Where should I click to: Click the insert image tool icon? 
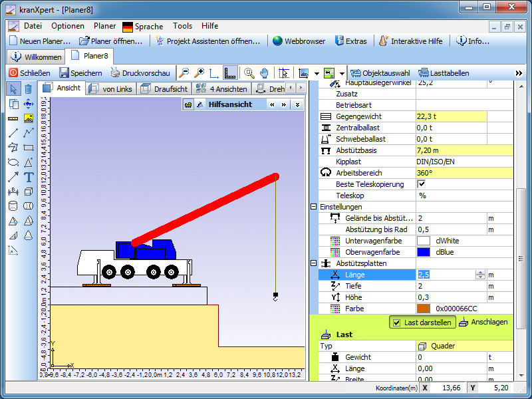(29, 118)
